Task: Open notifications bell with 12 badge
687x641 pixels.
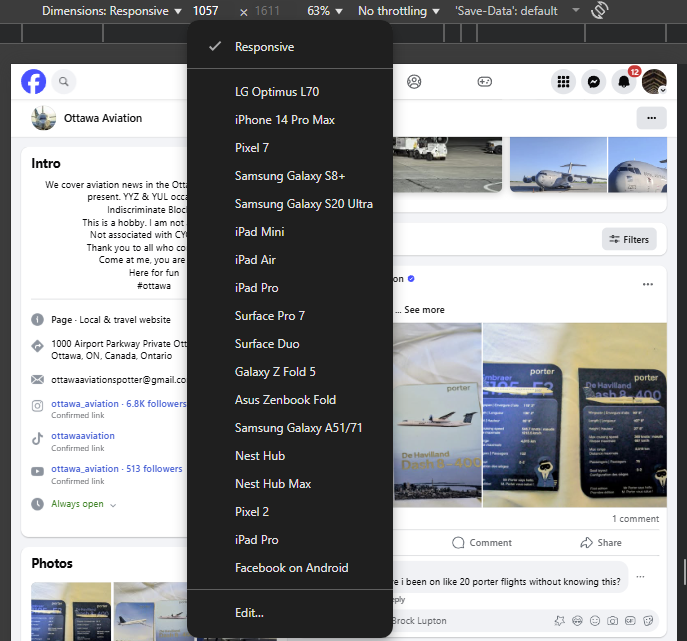Action: 624,81
